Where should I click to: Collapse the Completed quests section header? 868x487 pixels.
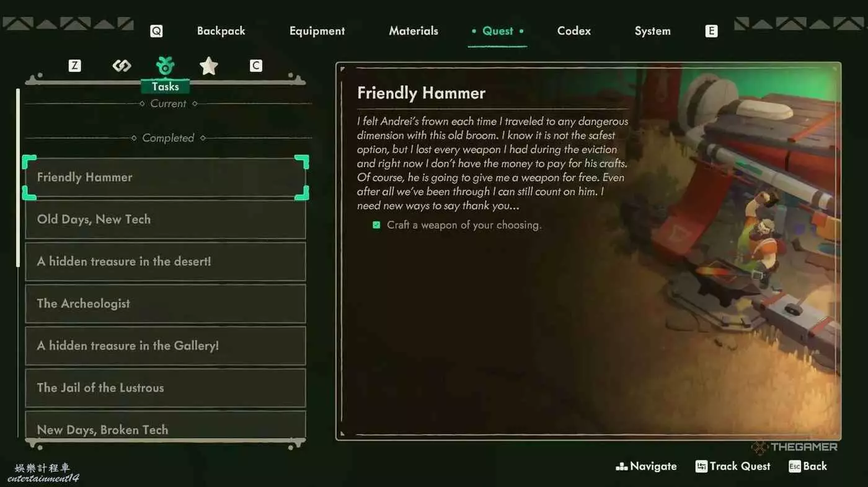(x=169, y=138)
